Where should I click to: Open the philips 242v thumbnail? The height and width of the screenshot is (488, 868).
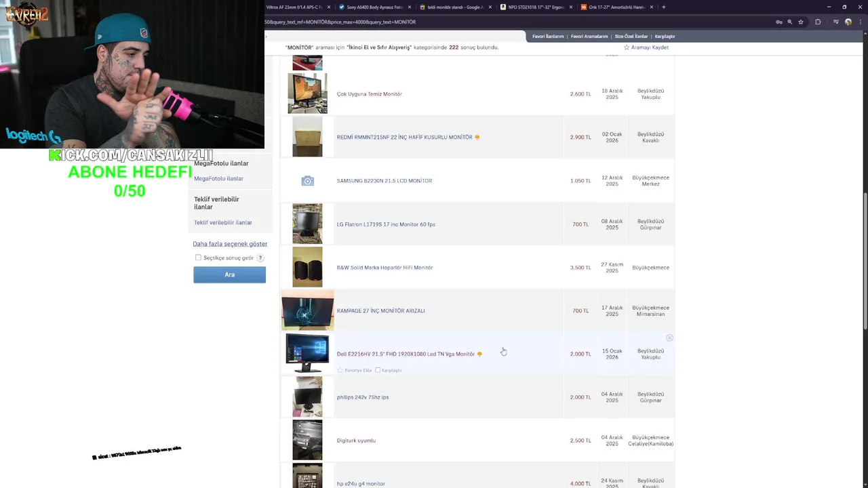[x=307, y=397]
